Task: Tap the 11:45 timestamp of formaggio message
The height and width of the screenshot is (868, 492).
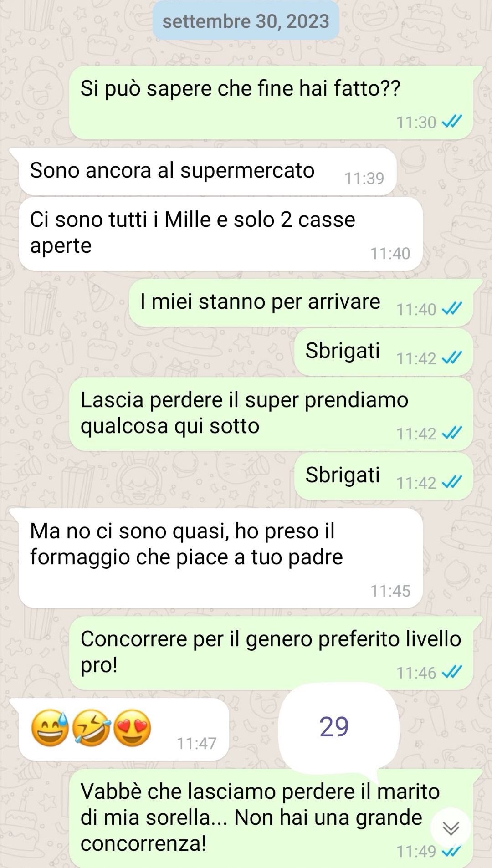Action: (x=390, y=591)
